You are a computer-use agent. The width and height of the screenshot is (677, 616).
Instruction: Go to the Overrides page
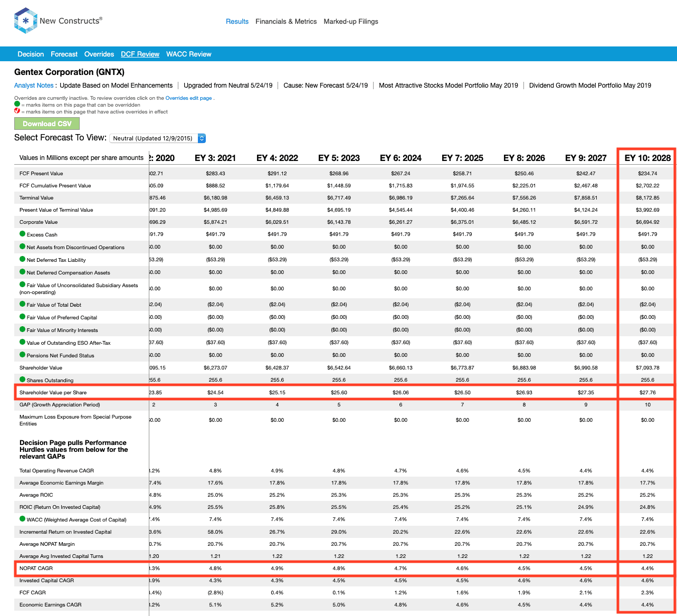coord(99,54)
